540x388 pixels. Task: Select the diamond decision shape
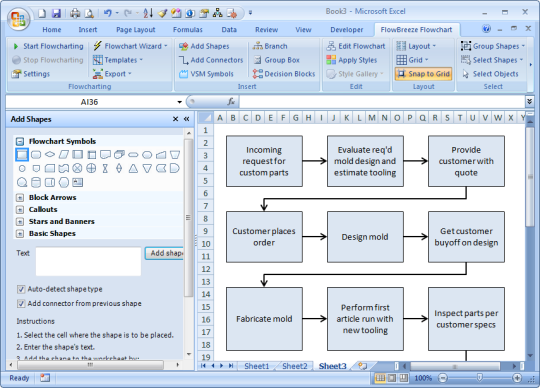click(50, 155)
